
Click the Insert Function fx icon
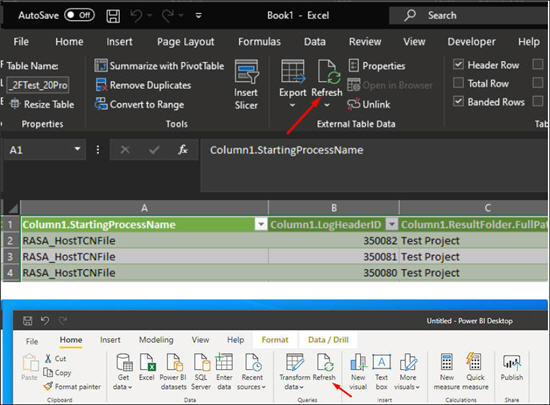coord(183,150)
